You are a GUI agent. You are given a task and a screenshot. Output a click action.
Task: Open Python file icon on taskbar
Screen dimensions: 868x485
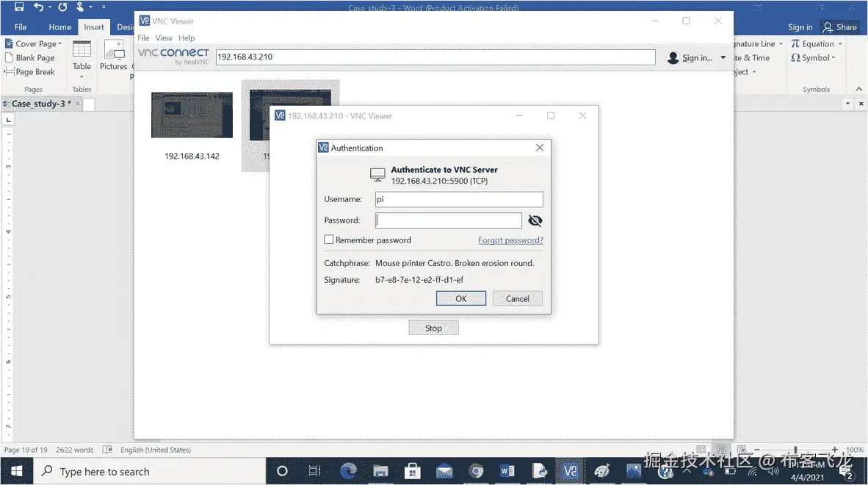539,471
